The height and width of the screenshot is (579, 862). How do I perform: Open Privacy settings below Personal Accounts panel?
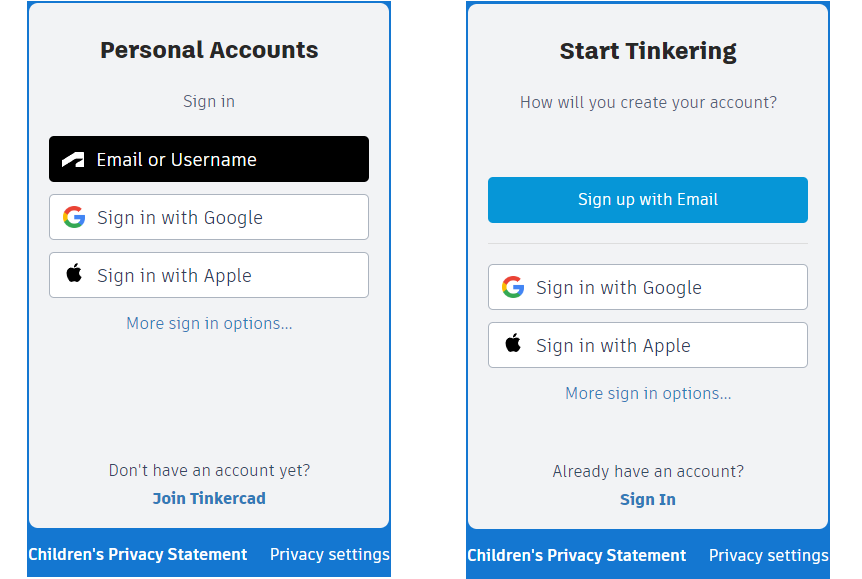[x=330, y=555]
